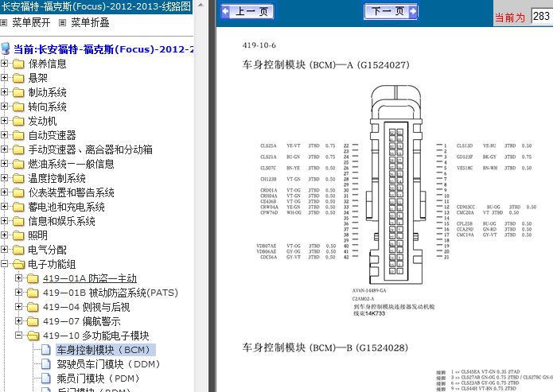Click the 发动机 folder icon
This screenshot has width=553, height=392.
pyautogui.click(x=18, y=121)
